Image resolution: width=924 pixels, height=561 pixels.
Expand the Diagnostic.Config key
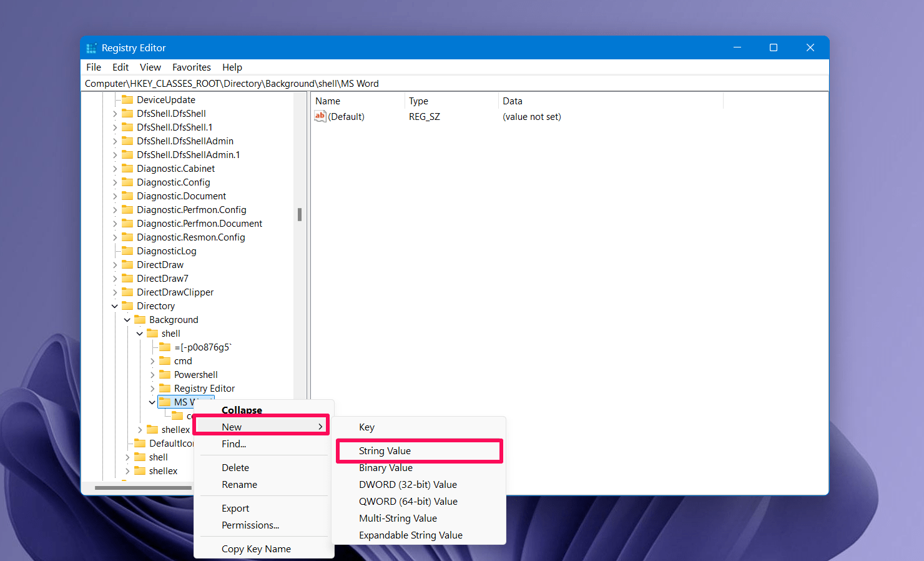[115, 182]
